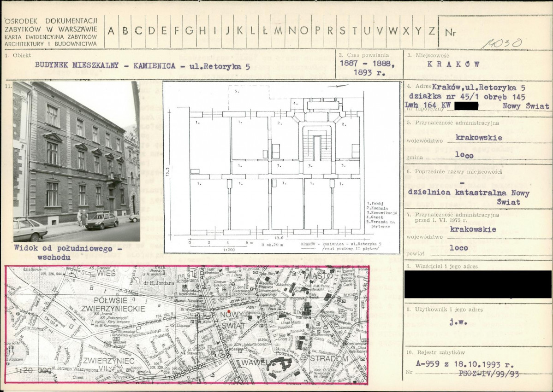Click the Miejscowość KRAKÓW field
This screenshot has height=392, width=553.
pyautogui.click(x=453, y=64)
